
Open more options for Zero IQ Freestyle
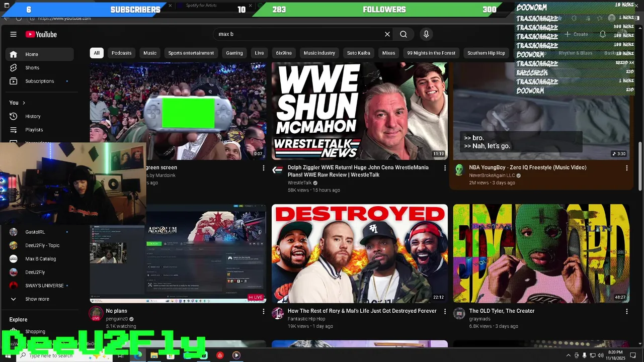click(x=626, y=168)
